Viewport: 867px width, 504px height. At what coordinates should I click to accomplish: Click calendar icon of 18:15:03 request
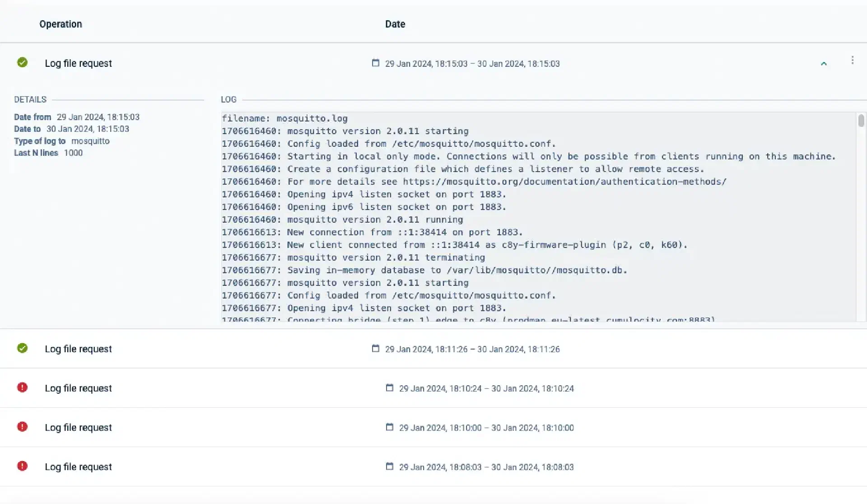tap(375, 63)
